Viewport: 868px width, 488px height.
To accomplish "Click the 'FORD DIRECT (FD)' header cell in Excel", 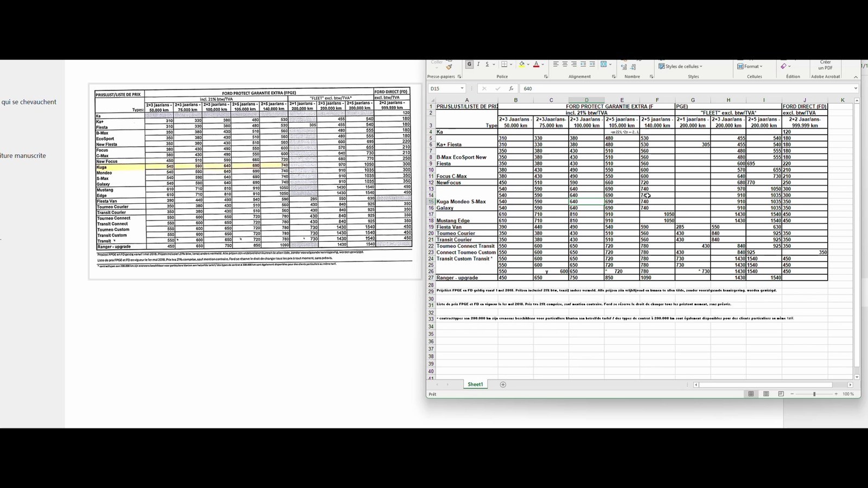I will pyautogui.click(x=805, y=107).
